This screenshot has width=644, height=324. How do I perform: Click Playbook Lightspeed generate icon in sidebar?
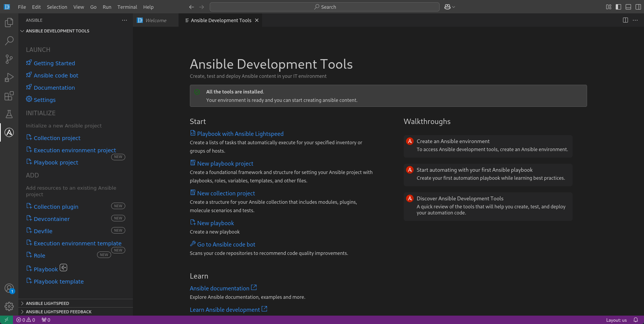[x=63, y=268]
